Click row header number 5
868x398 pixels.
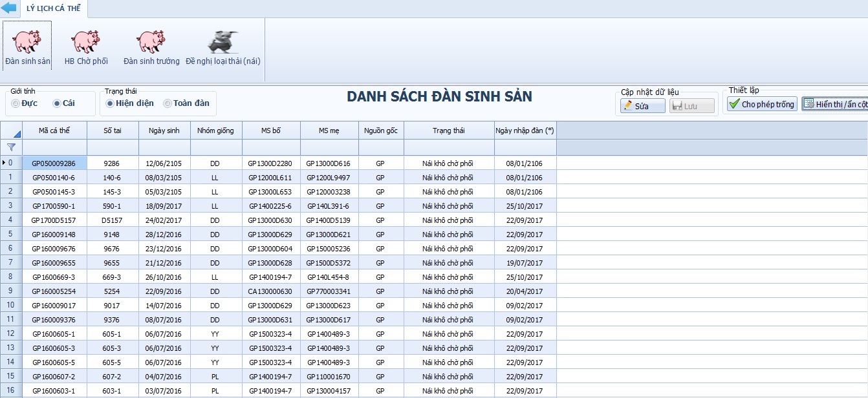[x=11, y=235]
